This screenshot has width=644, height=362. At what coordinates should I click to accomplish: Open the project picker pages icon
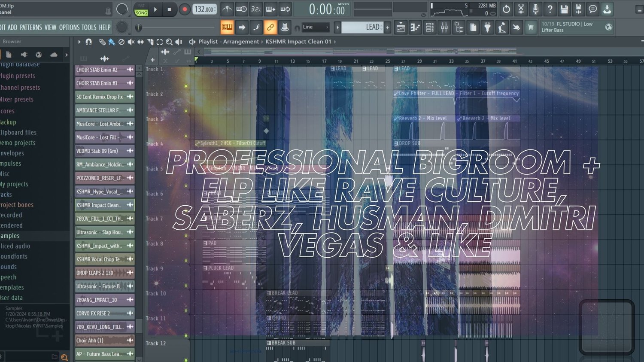coord(473,27)
